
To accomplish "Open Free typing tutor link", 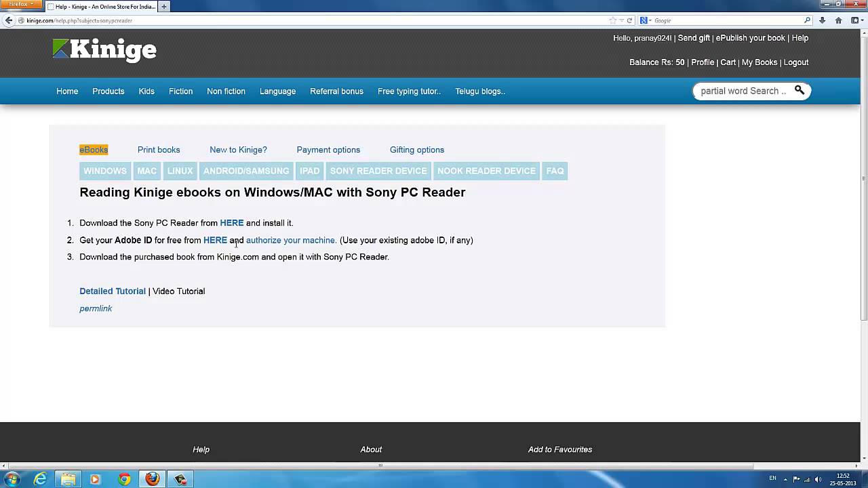I will (x=409, y=91).
